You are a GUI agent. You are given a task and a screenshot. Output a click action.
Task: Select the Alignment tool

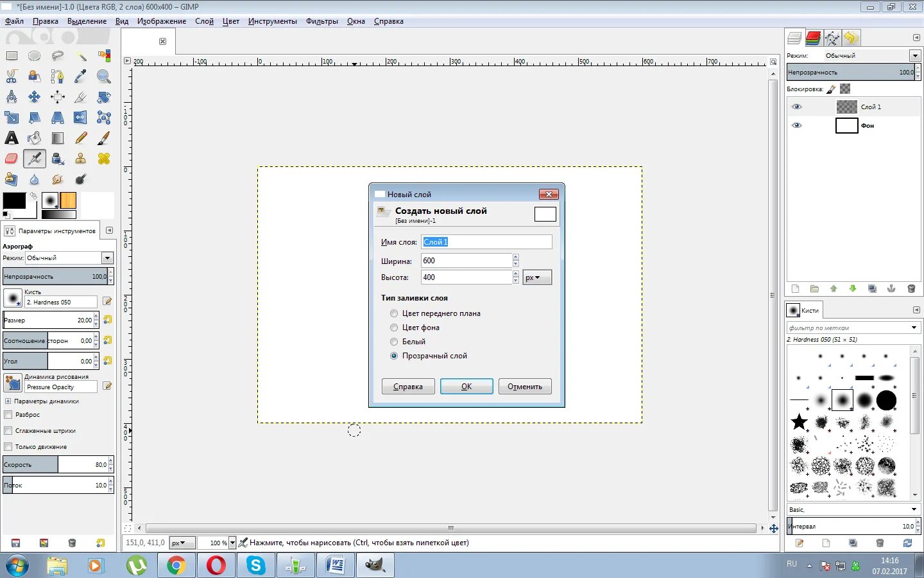click(x=58, y=97)
